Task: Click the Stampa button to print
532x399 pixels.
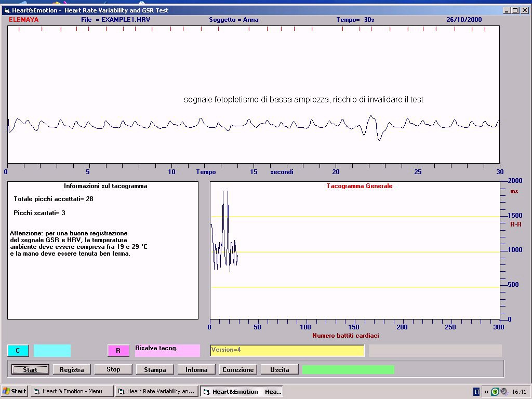Action: pos(155,369)
